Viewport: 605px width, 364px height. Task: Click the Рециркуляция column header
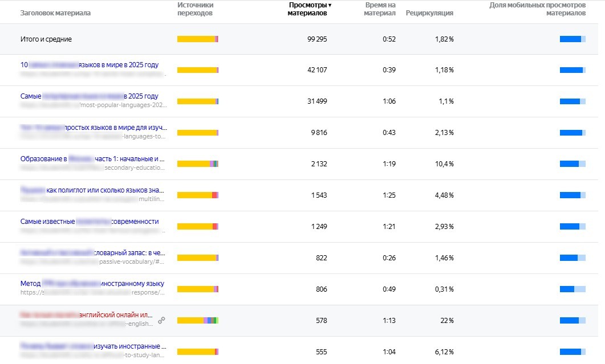pyautogui.click(x=429, y=13)
